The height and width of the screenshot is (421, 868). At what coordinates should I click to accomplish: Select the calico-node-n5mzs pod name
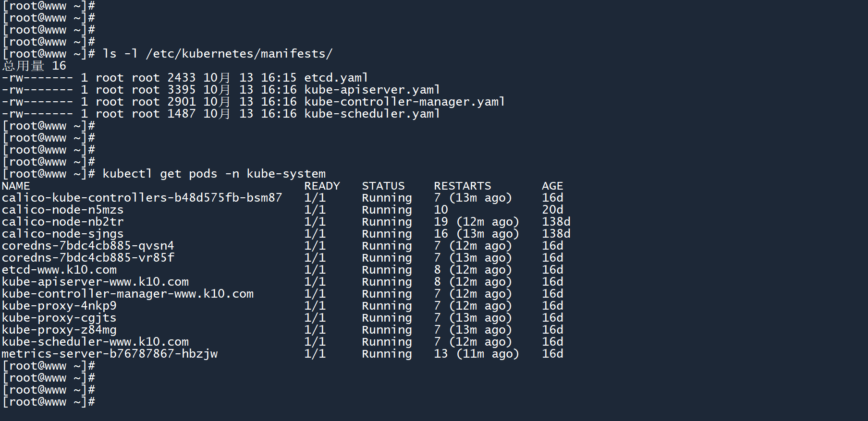click(62, 210)
